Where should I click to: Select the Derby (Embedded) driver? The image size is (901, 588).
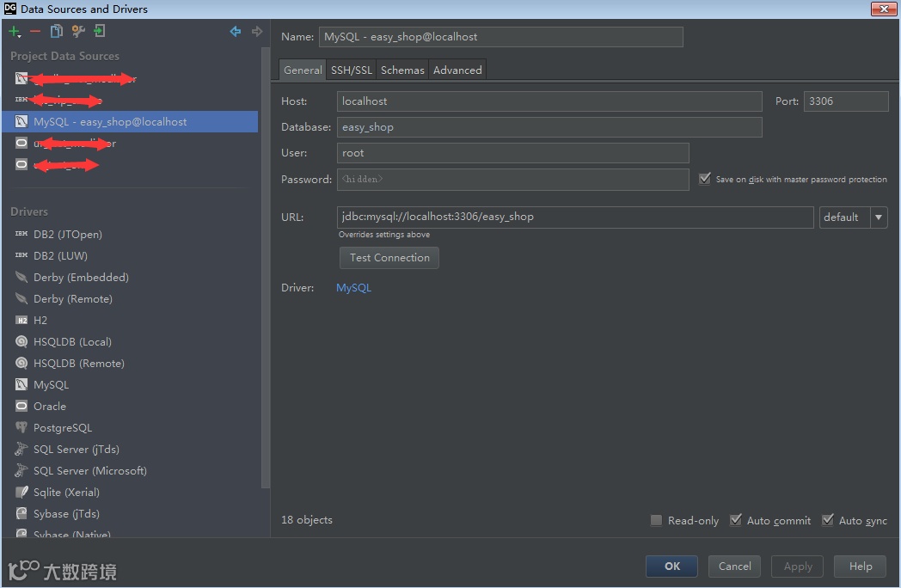[x=81, y=278]
